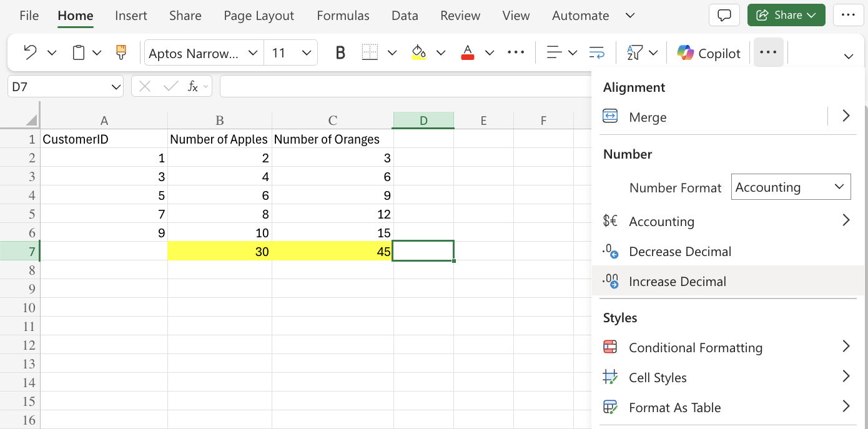This screenshot has height=429, width=868.
Task: Click the red font color swatch
Action: [467, 52]
